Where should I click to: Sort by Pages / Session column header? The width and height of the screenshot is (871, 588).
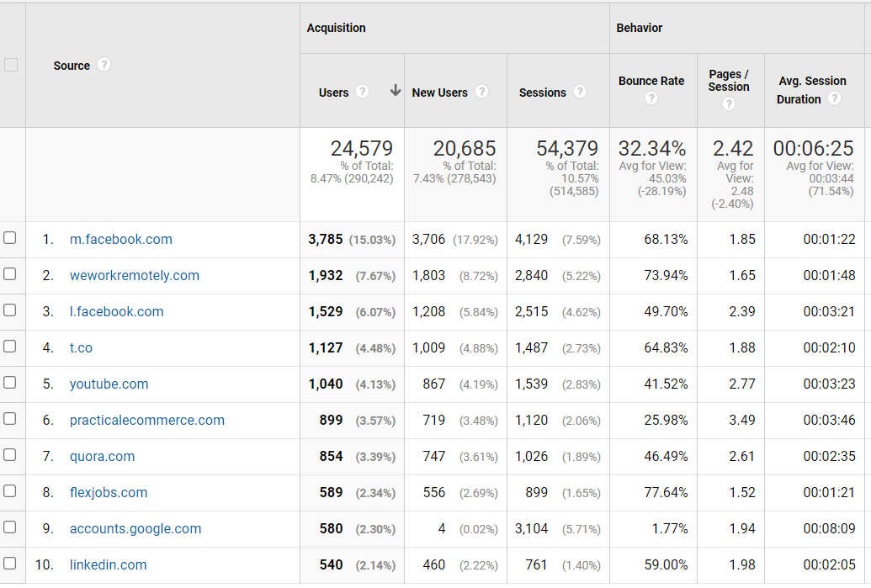728,81
